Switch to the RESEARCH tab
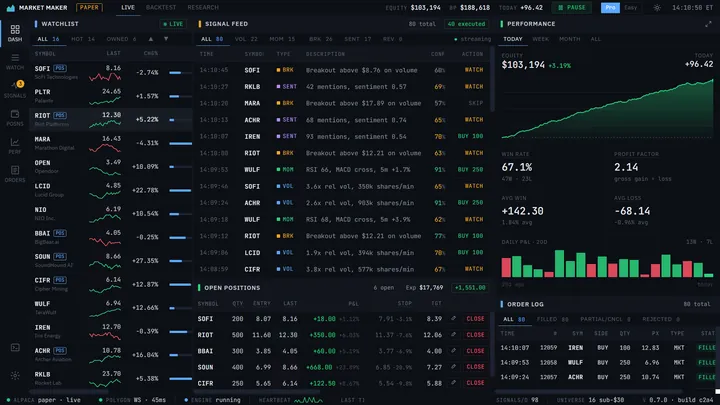 coord(203,7)
